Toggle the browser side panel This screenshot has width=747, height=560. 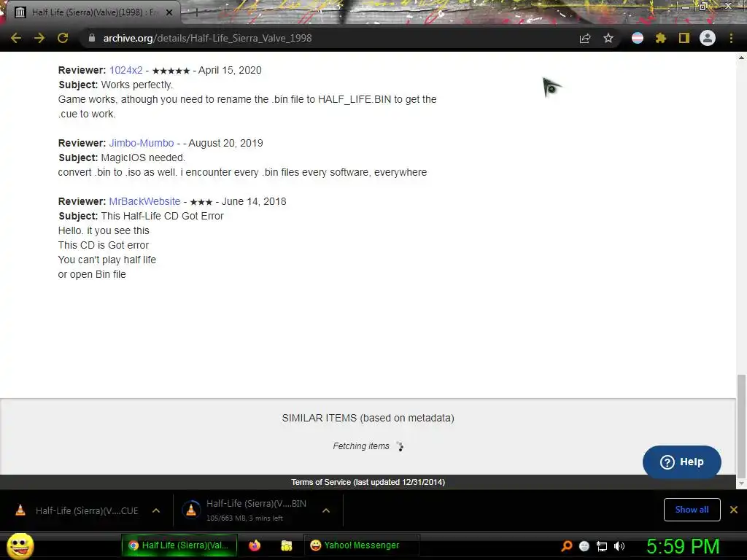point(684,38)
